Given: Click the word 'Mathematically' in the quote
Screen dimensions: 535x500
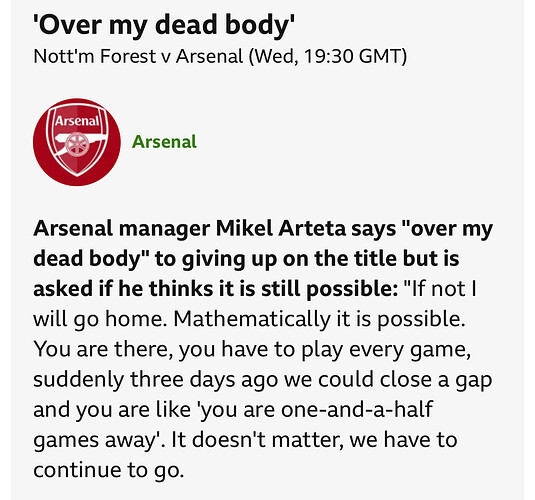Looking at the screenshot, I should [x=252, y=319].
